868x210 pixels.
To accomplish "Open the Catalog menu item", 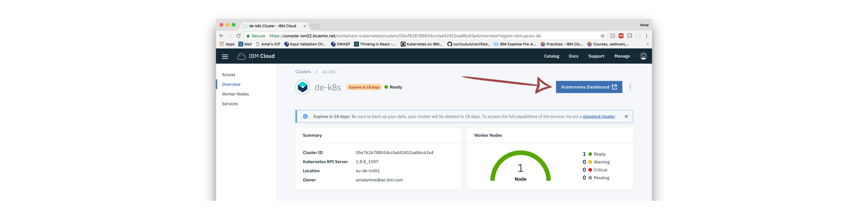I will (x=551, y=56).
